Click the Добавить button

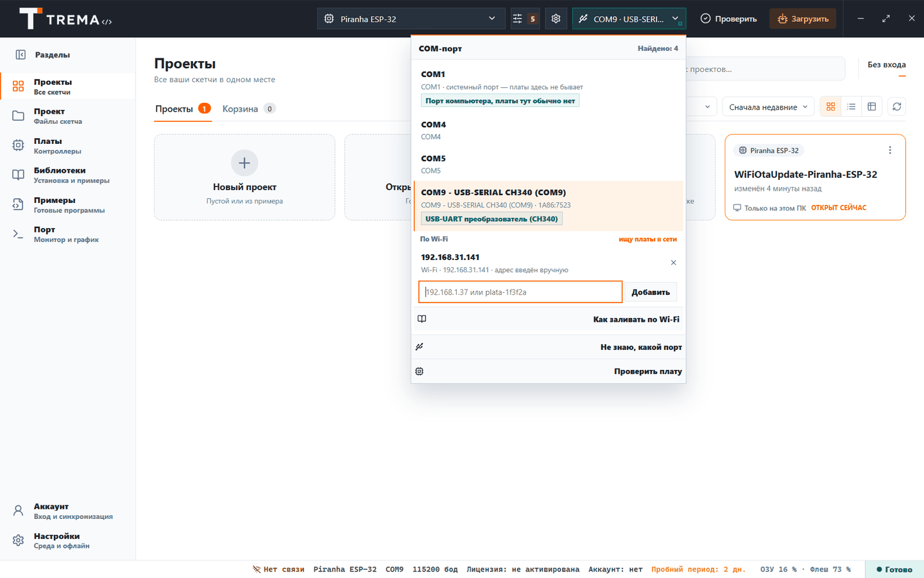click(651, 292)
